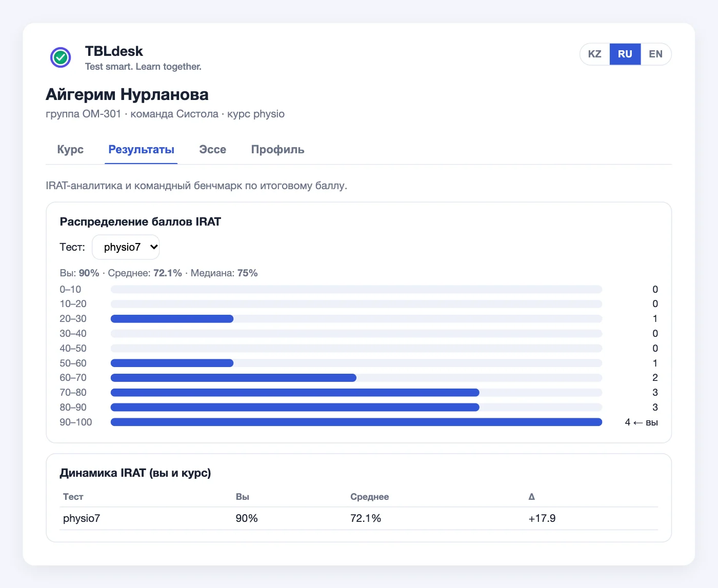The image size is (718, 588).
Task: Select the RU language option
Action: (x=625, y=54)
